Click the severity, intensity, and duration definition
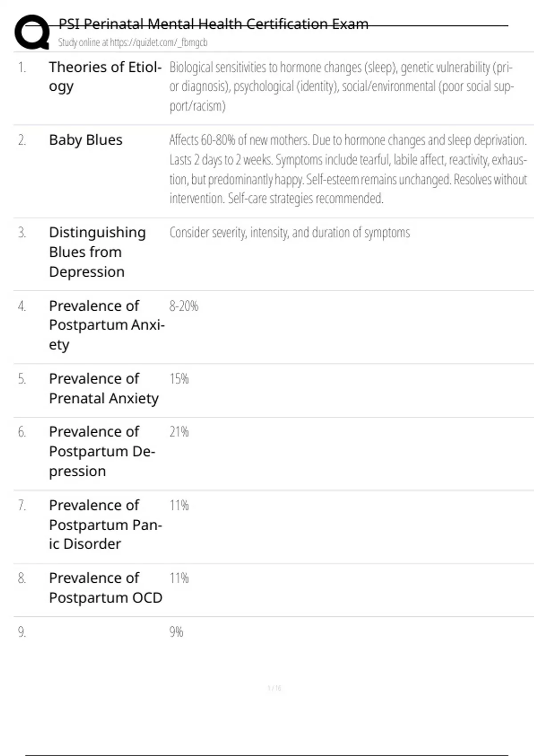Viewport: 534px width, 756px height. pyautogui.click(x=290, y=233)
